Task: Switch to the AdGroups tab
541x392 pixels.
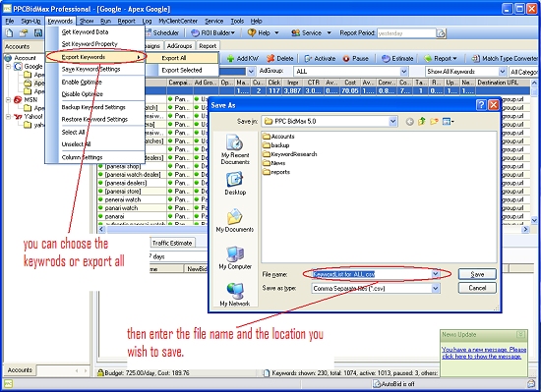Action: tap(179, 46)
